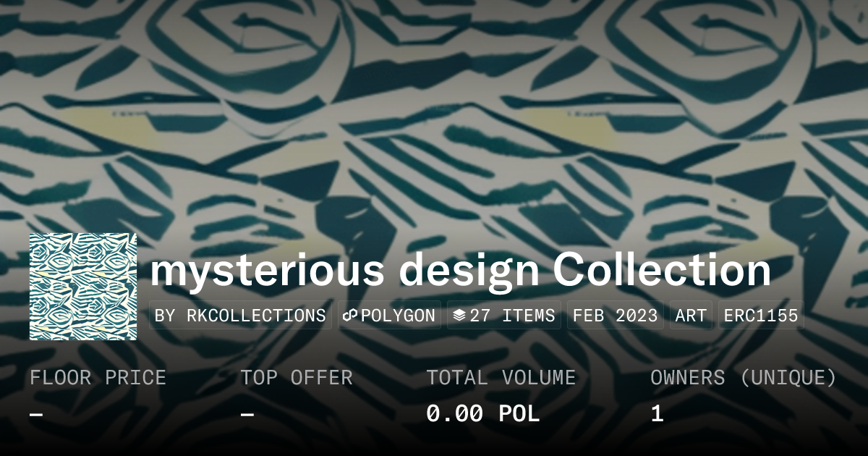Click the FEB 2023 creation date badge
The height and width of the screenshot is (456, 868).
coord(615,316)
